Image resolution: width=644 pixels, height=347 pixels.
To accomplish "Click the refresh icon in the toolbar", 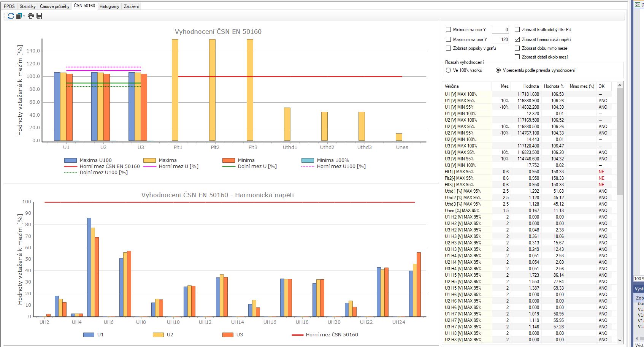I will point(11,16).
